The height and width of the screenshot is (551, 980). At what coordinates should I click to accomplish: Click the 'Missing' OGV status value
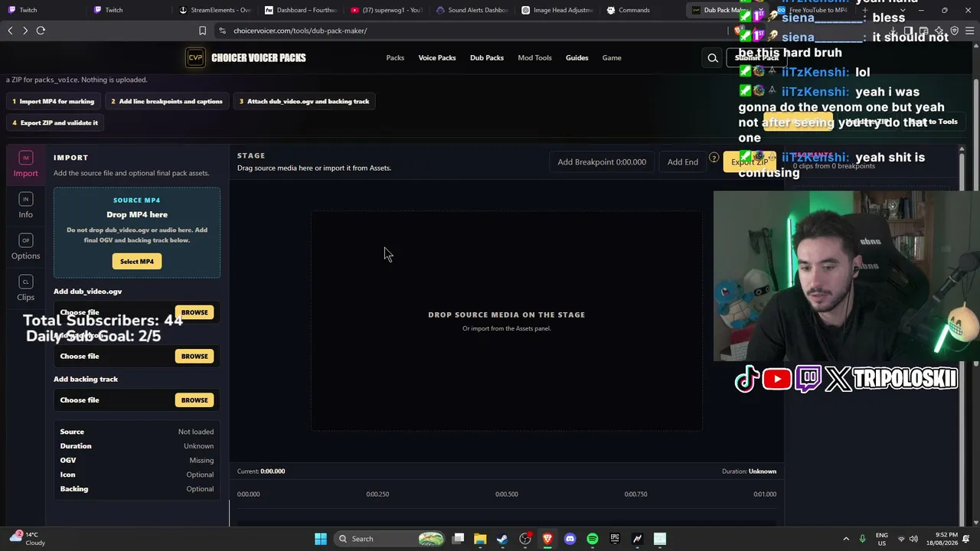point(201,461)
